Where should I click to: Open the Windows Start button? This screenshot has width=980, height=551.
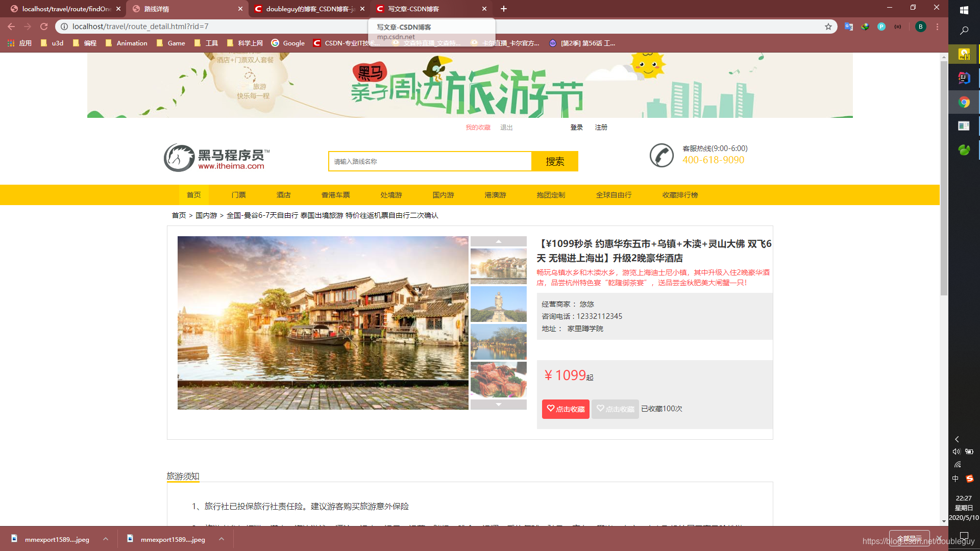(964, 10)
